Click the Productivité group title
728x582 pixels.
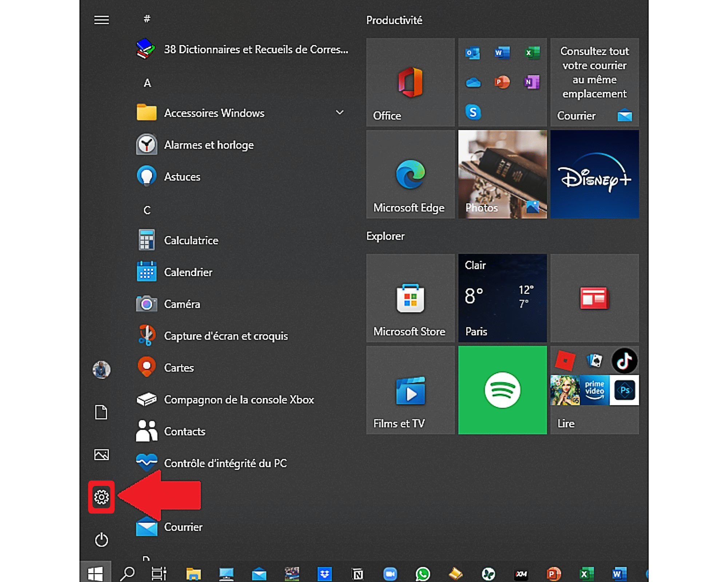click(394, 20)
